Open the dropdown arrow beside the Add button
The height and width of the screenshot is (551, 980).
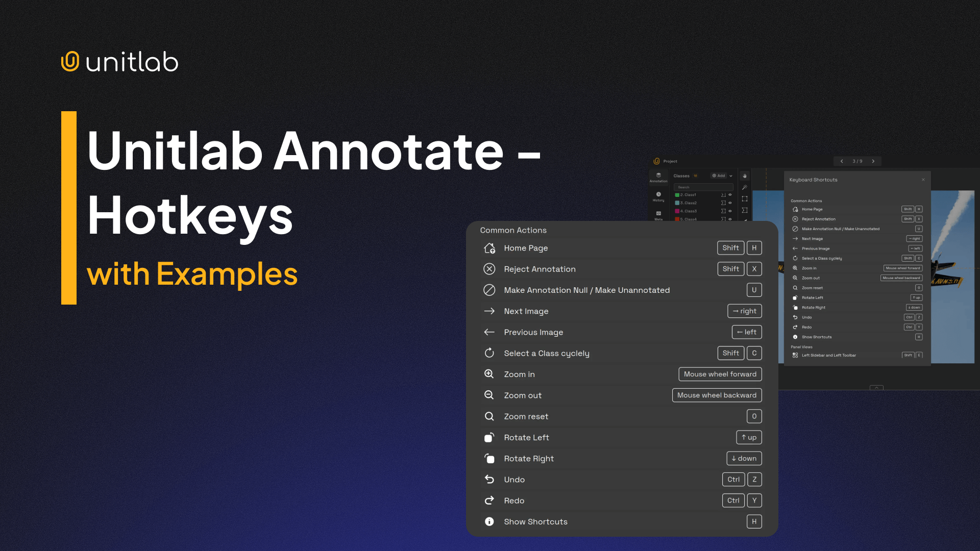[731, 176]
